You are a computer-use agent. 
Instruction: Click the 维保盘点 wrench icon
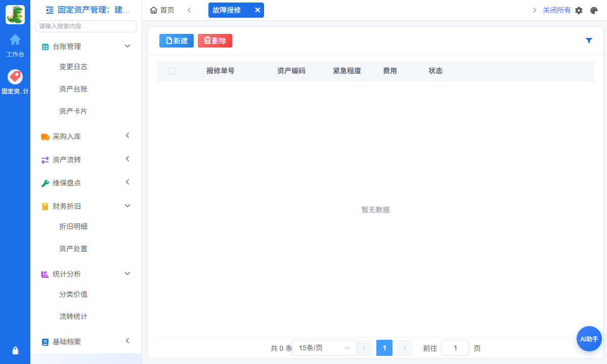coord(45,183)
